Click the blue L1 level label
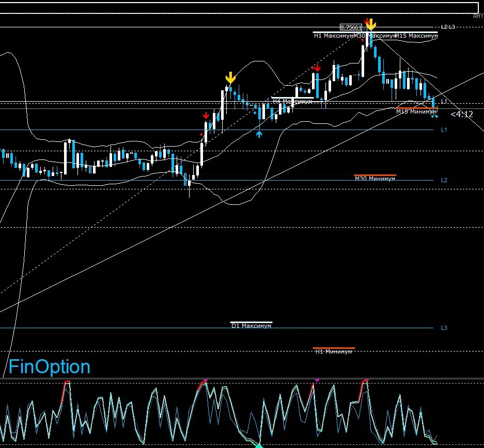The width and height of the screenshot is (484, 448). pyautogui.click(x=444, y=130)
